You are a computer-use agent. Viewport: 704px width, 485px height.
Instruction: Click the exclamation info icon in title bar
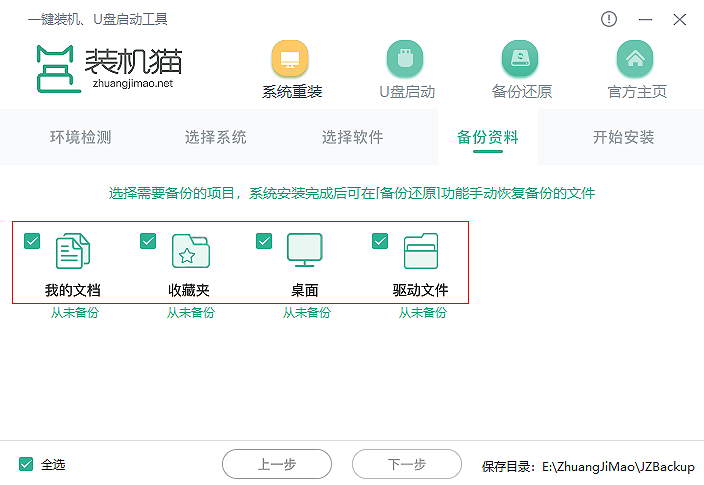[x=609, y=19]
